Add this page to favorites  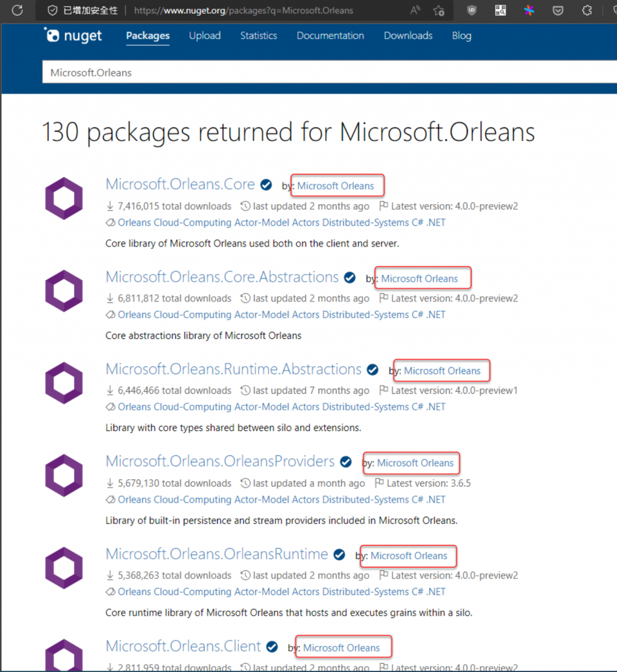439,10
